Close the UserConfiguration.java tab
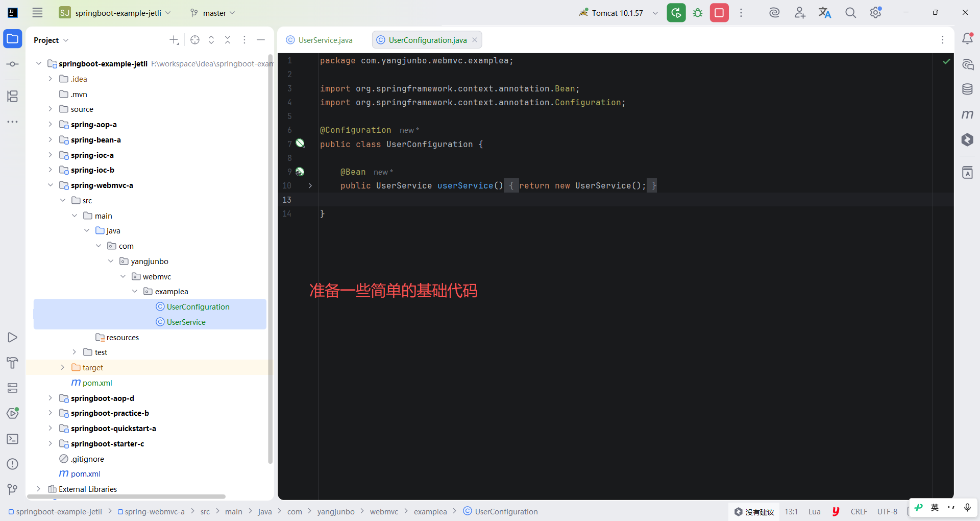 [475, 40]
